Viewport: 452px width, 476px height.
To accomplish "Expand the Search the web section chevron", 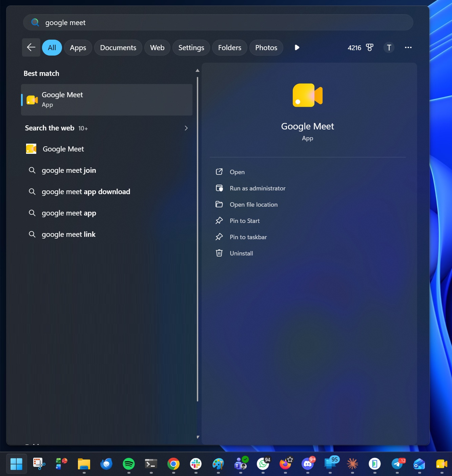I will 186,128.
